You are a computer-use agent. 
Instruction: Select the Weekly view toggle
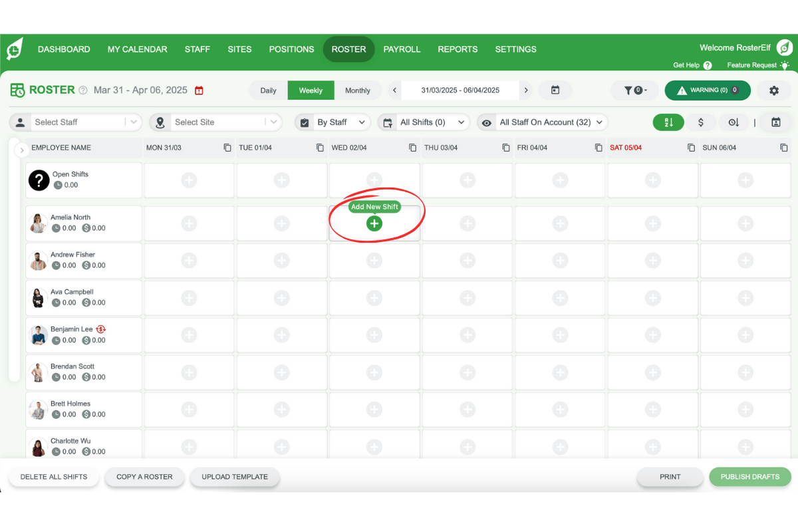[x=311, y=90]
